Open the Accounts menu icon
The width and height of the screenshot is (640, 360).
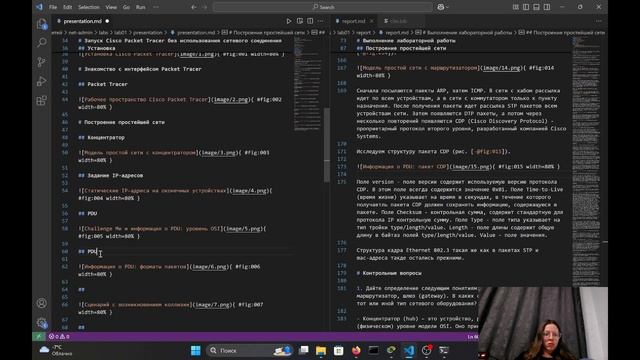coord(42,303)
